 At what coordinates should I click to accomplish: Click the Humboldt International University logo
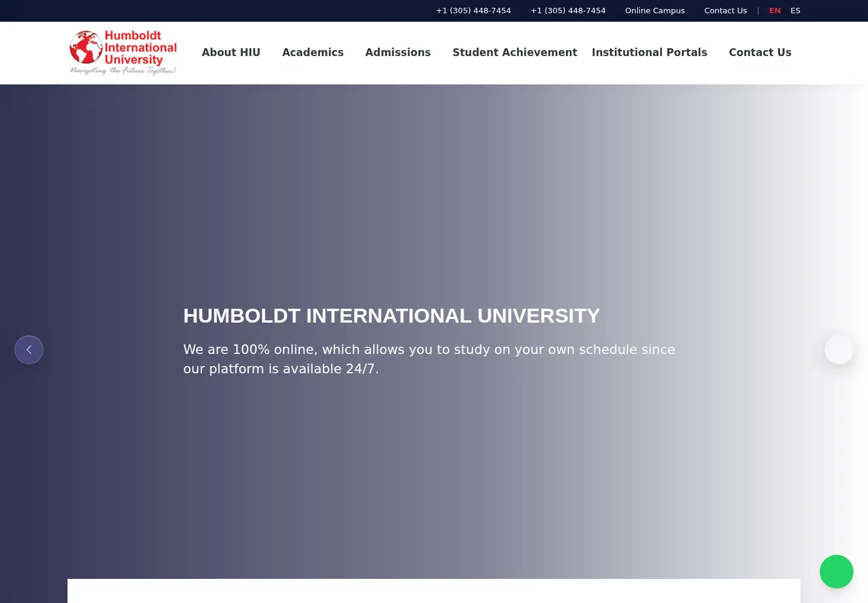tap(123, 53)
